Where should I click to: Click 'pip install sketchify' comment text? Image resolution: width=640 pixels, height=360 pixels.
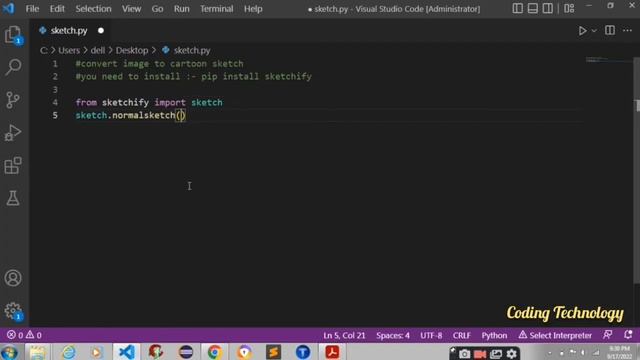(x=256, y=76)
